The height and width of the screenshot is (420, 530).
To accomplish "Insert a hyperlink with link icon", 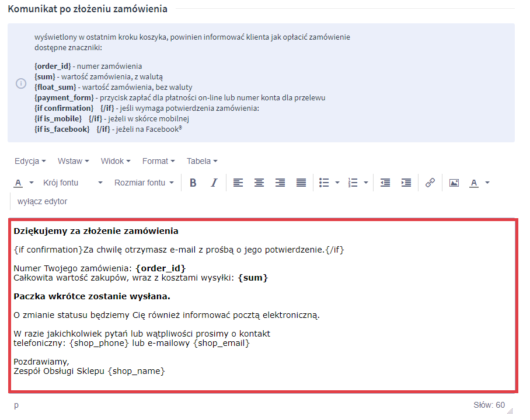I will pyautogui.click(x=430, y=183).
